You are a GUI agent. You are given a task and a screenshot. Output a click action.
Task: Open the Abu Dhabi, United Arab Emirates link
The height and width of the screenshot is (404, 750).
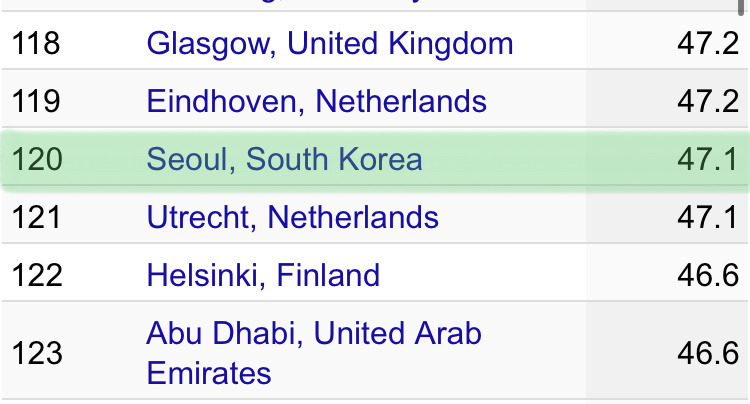pyautogui.click(x=313, y=333)
